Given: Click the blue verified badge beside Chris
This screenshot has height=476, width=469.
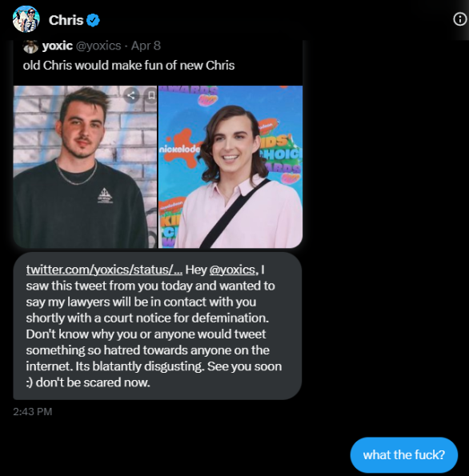Looking at the screenshot, I should (x=94, y=20).
